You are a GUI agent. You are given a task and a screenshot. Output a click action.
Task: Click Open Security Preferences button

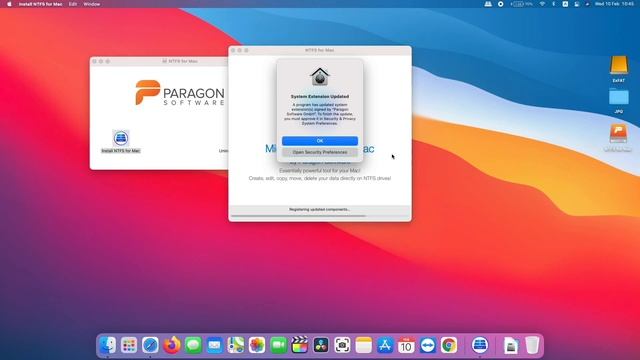320,152
